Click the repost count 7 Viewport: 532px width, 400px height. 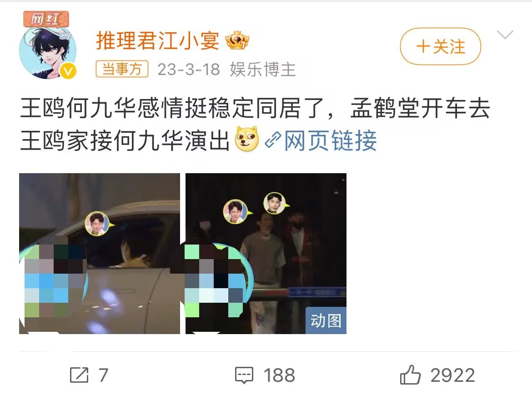pos(103,375)
